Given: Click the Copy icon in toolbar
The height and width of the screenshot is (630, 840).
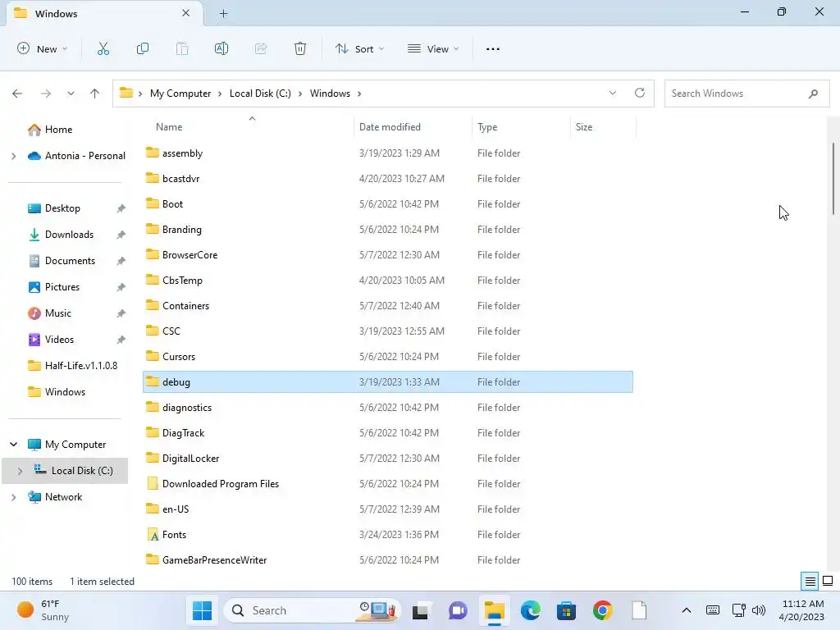Looking at the screenshot, I should [143, 48].
